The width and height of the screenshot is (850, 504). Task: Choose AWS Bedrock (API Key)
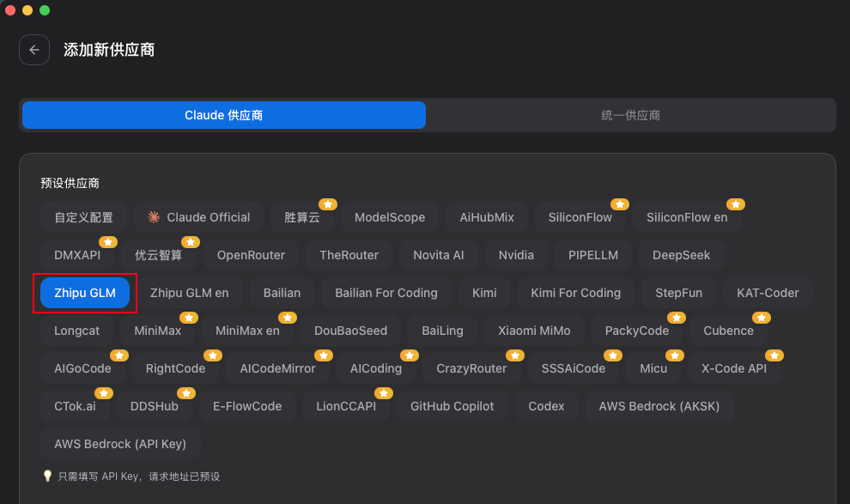120,443
